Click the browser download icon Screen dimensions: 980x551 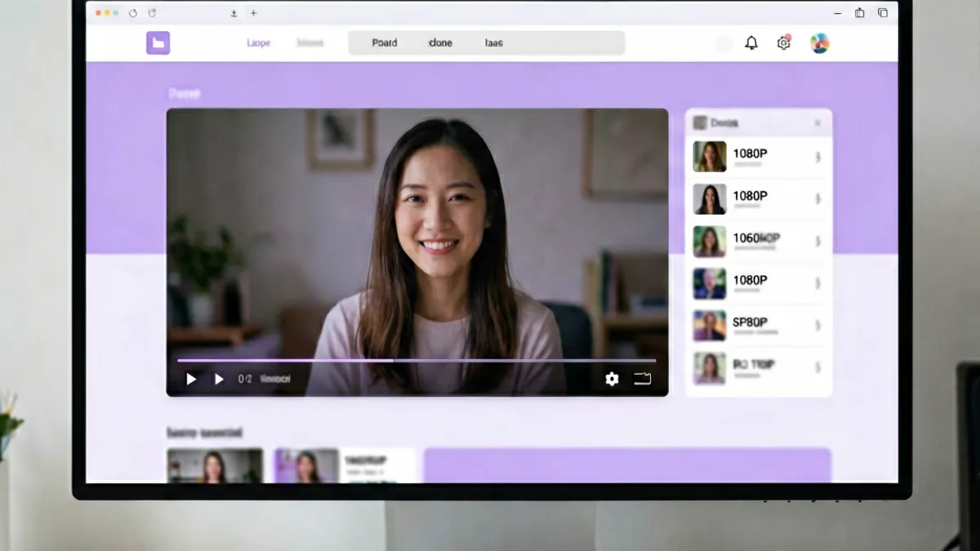pos(234,13)
